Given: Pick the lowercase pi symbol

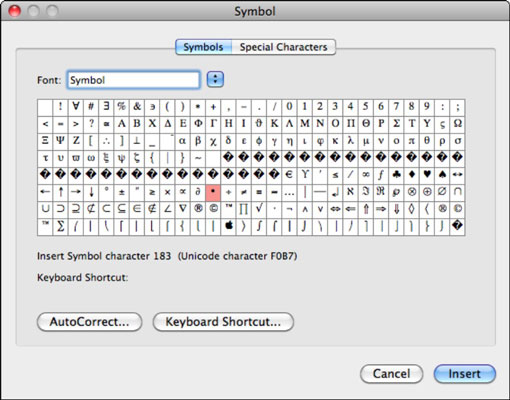Looking at the screenshot, I should [412, 141].
